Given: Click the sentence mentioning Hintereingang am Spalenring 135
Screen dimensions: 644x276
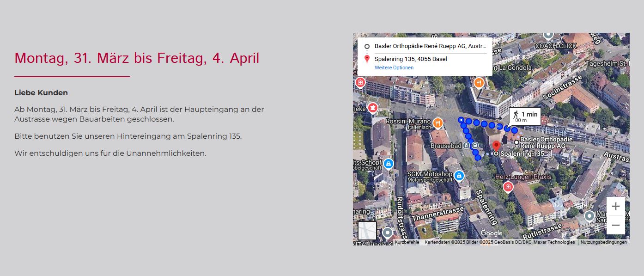Looking at the screenshot, I should pos(128,136).
